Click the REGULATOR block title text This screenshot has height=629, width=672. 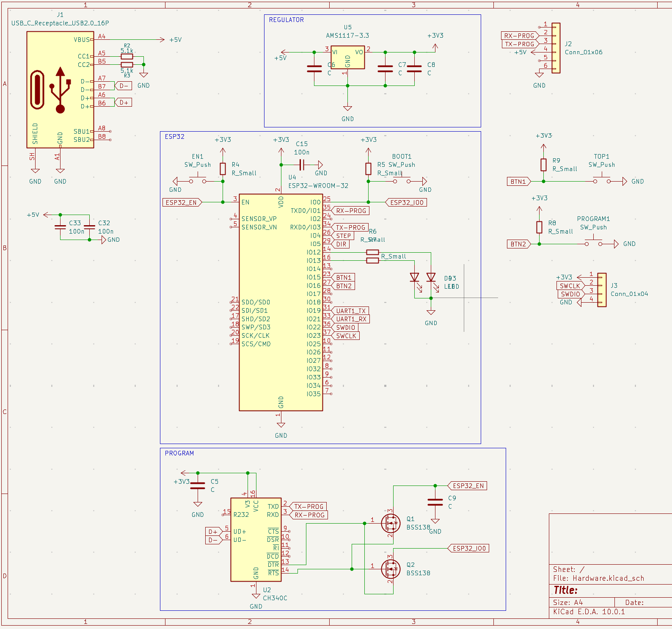click(286, 19)
